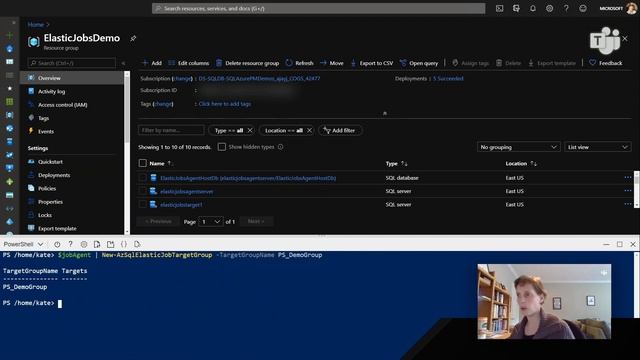
Task: Click the resource menu search box
Action: pos(72,63)
